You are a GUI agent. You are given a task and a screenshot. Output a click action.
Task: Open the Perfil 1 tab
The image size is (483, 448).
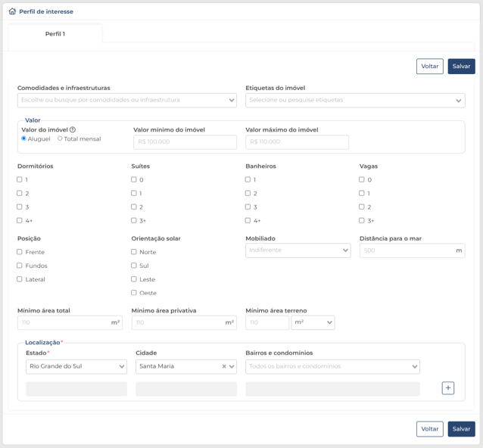pos(55,34)
